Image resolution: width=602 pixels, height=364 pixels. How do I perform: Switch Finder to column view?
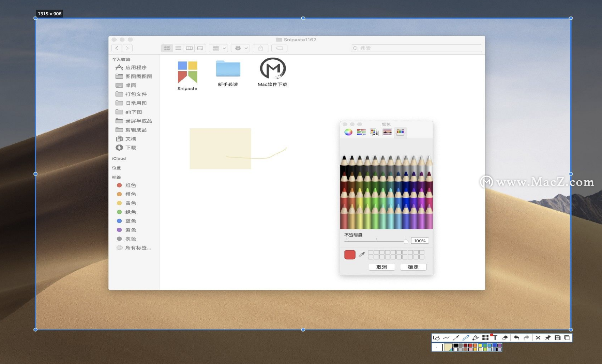click(189, 48)
